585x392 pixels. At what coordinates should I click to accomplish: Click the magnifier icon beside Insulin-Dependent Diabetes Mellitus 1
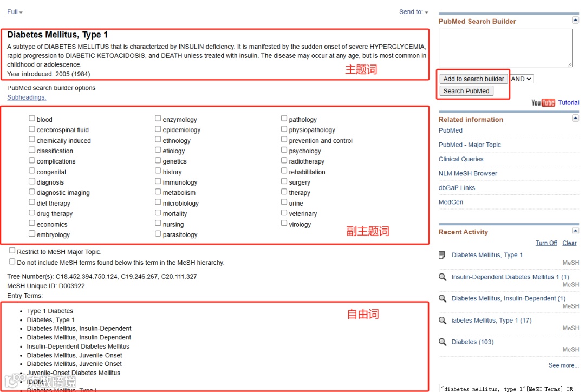[443, 277]
